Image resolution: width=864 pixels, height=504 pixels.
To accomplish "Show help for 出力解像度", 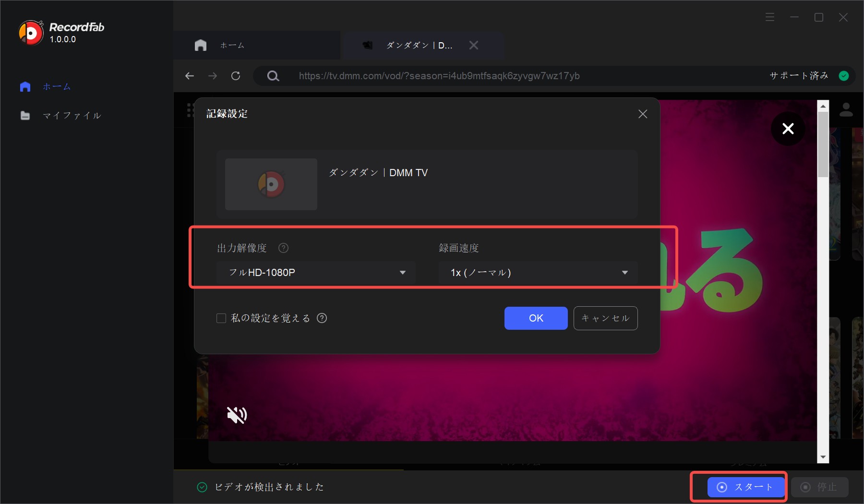I will (284, 248).
